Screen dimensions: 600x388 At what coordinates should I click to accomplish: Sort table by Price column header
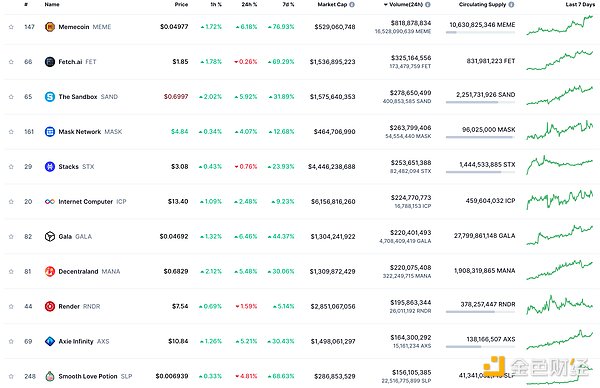tap(181, 5)
